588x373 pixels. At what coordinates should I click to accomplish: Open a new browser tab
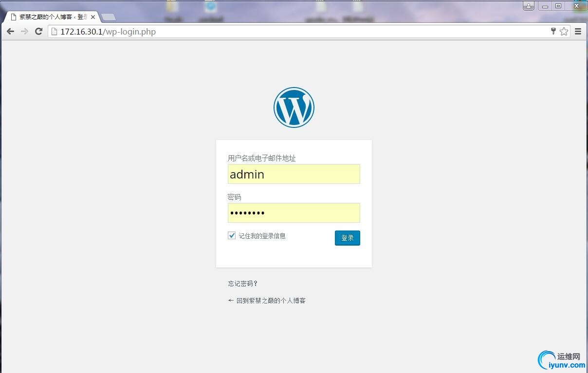109,17
